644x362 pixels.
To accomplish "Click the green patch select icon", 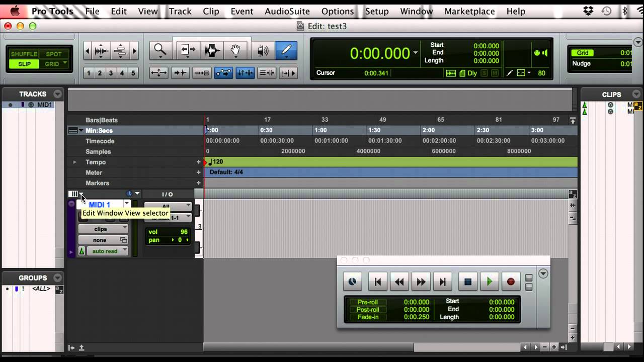I will 82,251.
